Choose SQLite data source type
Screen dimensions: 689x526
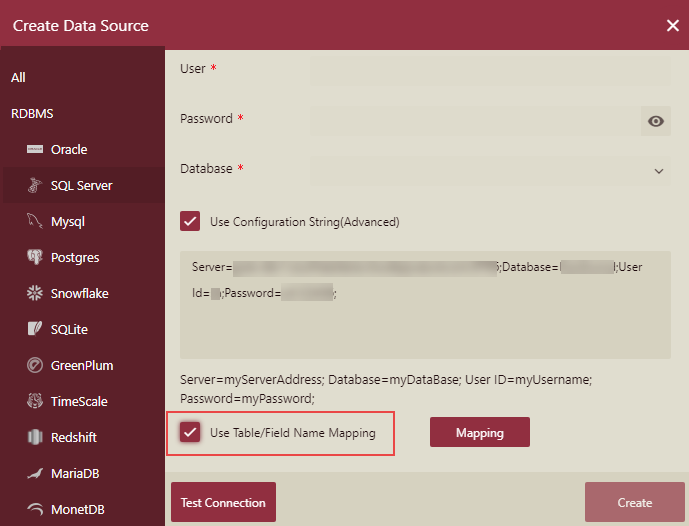coord(83,329)
